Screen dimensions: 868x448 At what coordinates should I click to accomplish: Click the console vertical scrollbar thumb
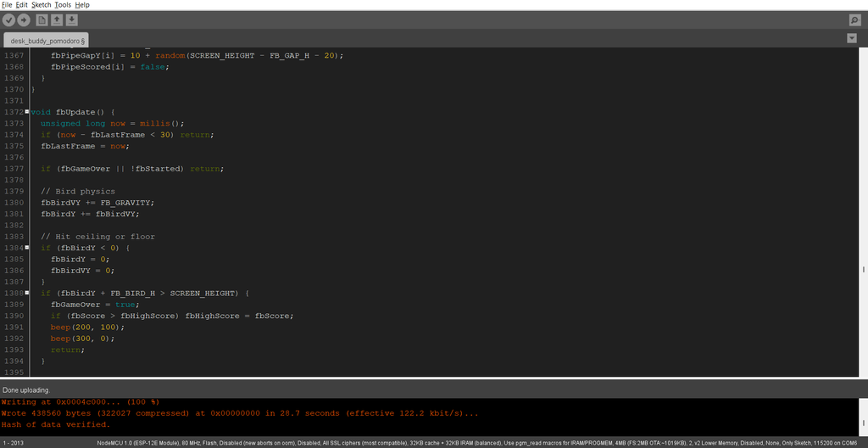[x=864, y=422]
